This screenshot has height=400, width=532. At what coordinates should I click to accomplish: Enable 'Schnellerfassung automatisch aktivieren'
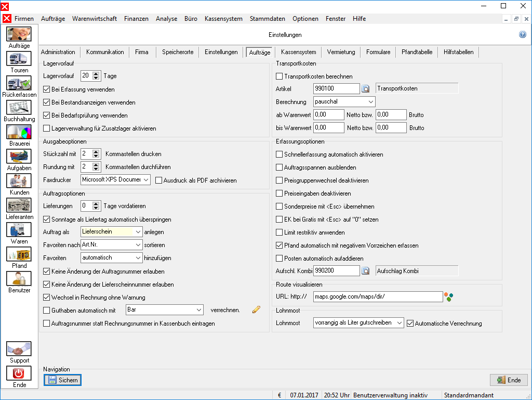[x=279, y=154]
